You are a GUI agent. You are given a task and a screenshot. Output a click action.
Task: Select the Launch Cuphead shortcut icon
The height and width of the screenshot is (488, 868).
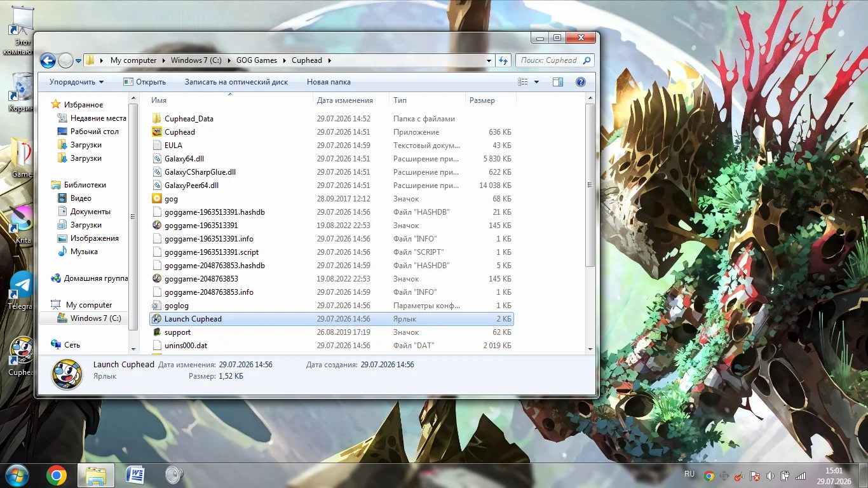coord(157,319)
